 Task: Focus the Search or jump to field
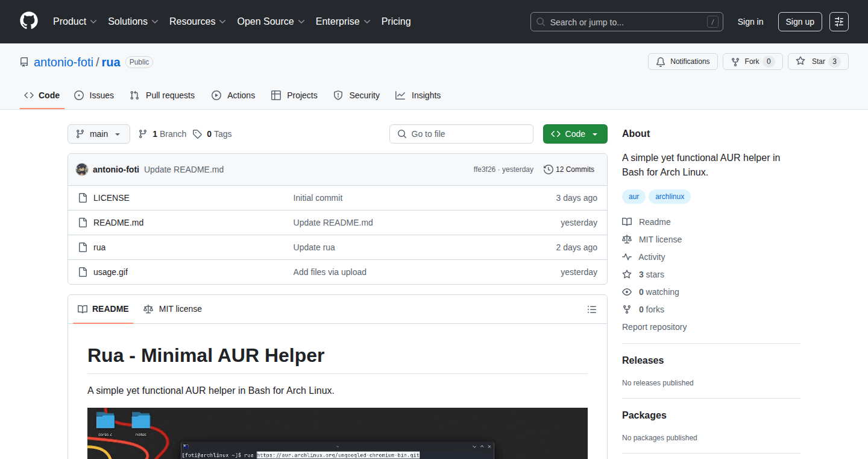click(x=627, y=22)
